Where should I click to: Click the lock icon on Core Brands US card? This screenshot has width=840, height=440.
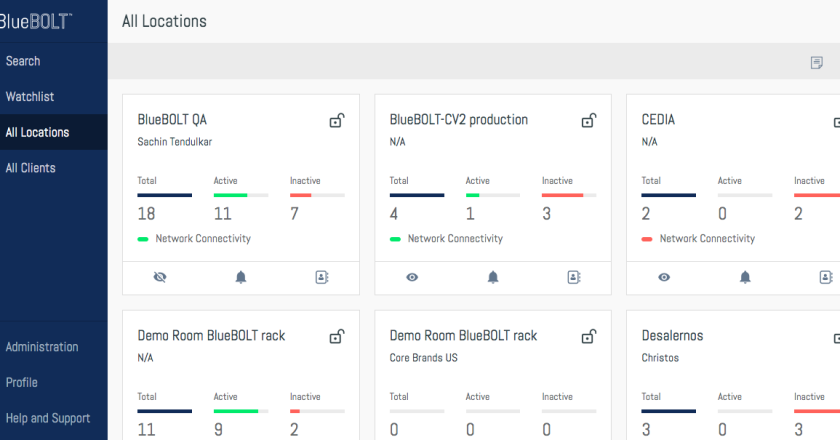589,337
